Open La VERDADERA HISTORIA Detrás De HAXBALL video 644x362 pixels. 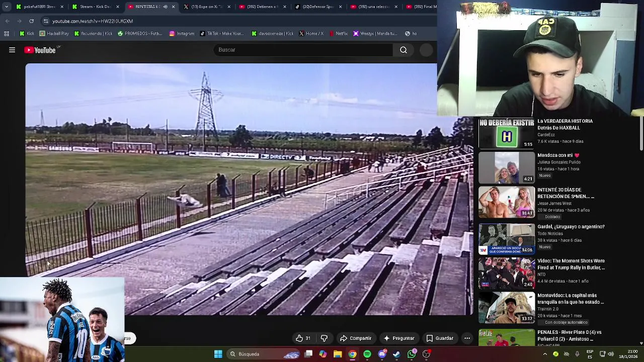(x=565, y=124)
